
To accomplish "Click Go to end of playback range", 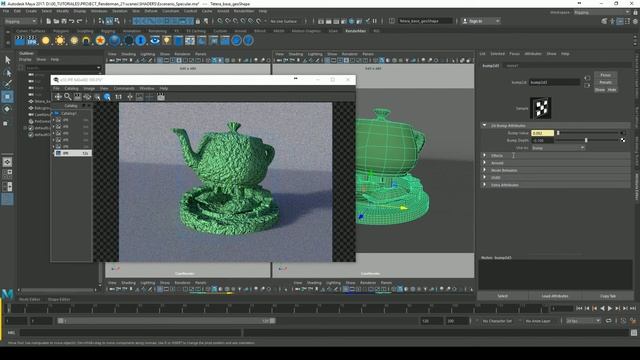I will point(633,309).
